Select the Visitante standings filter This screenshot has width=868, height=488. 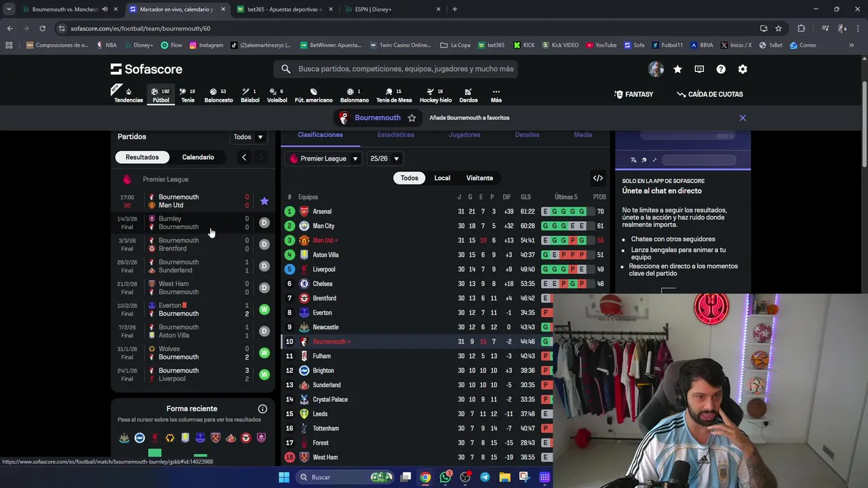479,178
